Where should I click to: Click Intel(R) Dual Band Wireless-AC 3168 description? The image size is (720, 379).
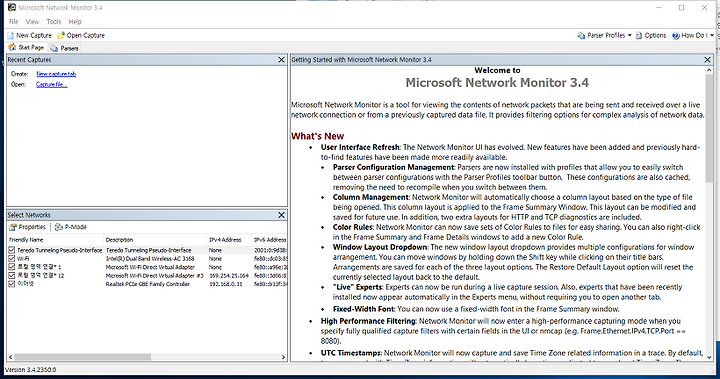tap(150, 259)
